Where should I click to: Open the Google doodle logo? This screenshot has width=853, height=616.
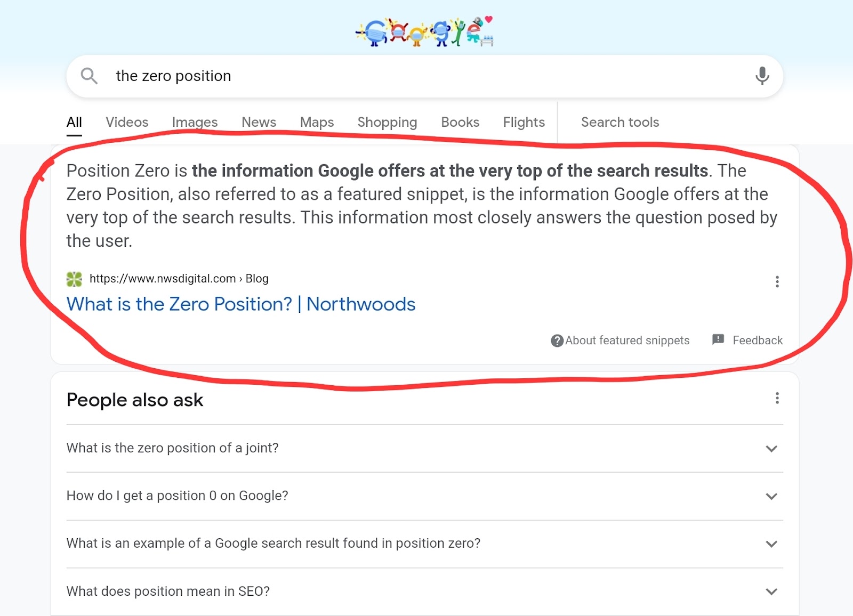pos(425,31)
